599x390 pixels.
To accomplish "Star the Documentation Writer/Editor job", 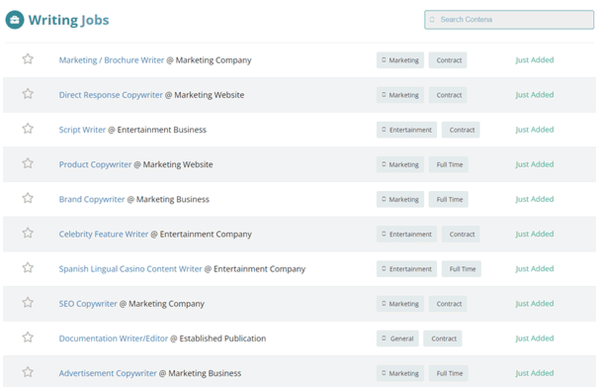I will (x=28, y=337).
